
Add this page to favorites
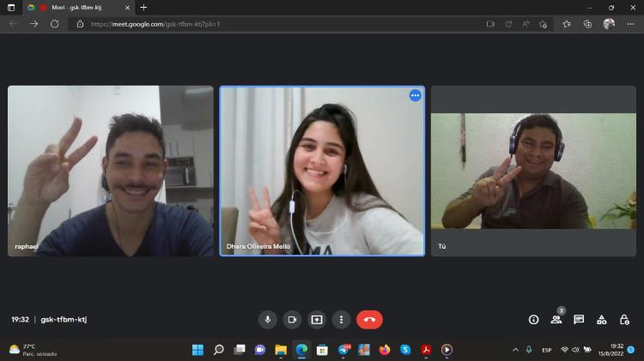point(543,24)
